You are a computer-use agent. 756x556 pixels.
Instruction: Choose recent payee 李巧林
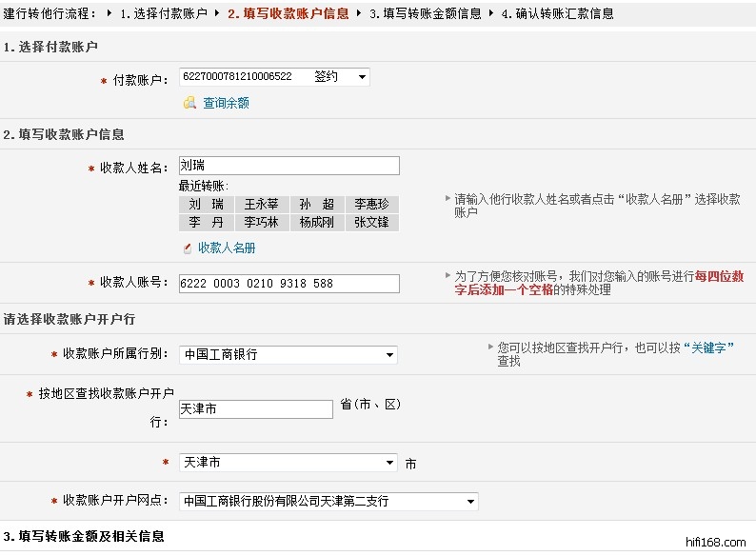[x=261, y=223]
